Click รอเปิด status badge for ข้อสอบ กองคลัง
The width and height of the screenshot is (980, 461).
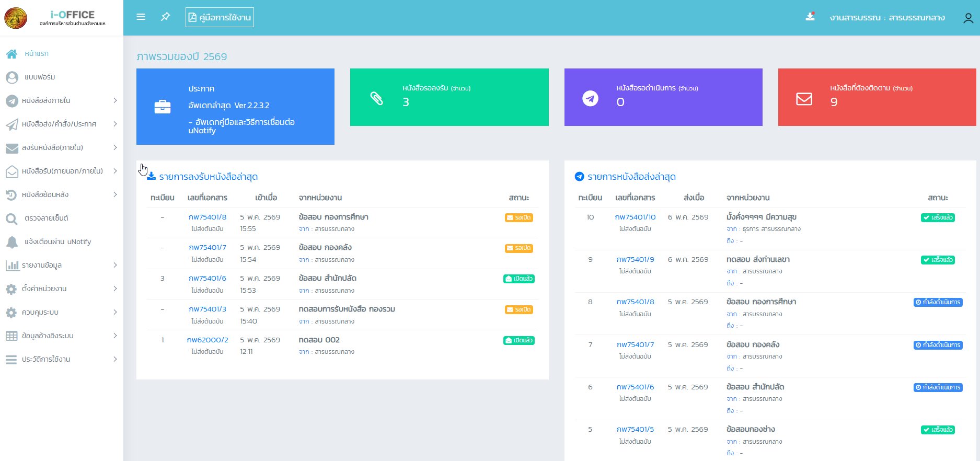click(519, 248)
